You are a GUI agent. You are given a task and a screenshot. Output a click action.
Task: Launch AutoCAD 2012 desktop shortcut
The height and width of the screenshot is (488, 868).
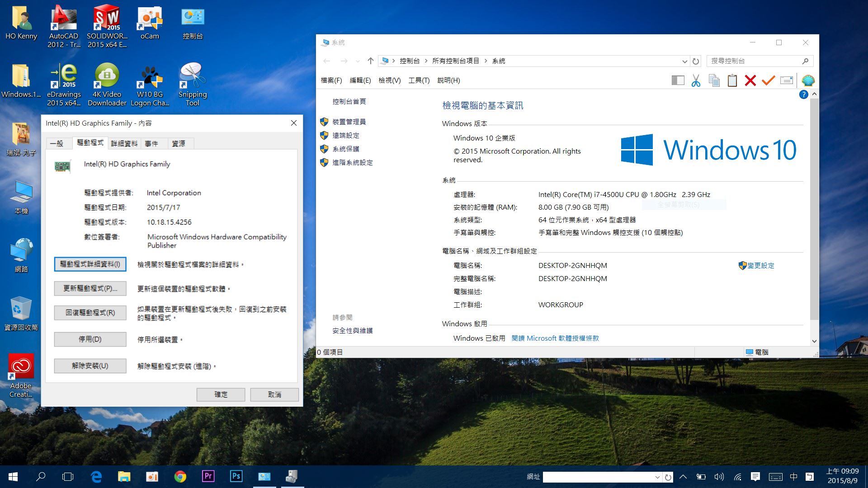63,26
